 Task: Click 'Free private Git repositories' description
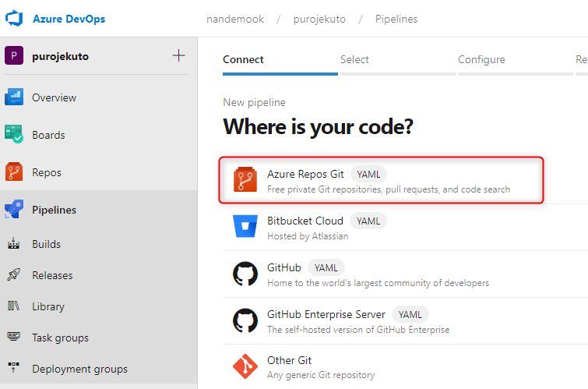tap(389, 189)
